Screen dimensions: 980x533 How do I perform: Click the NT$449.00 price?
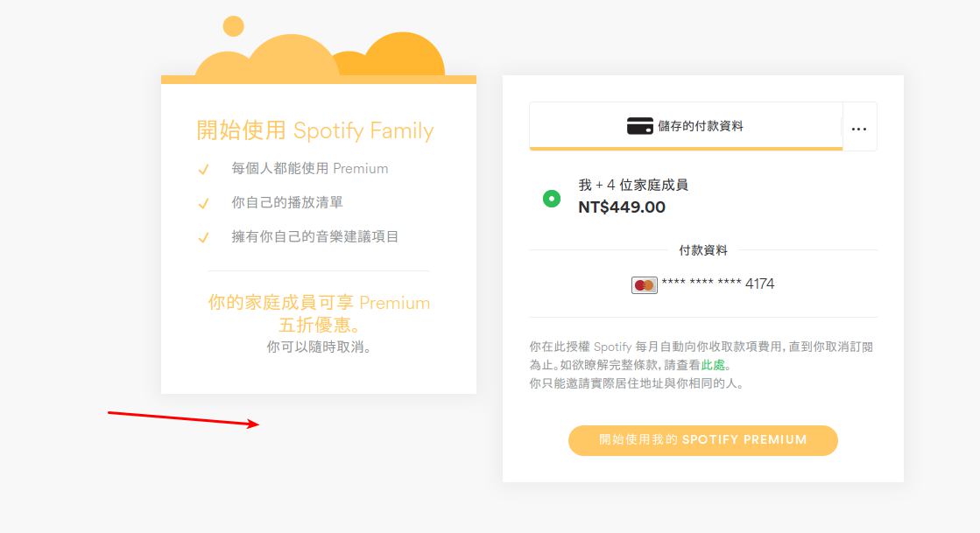click(622, 207)
